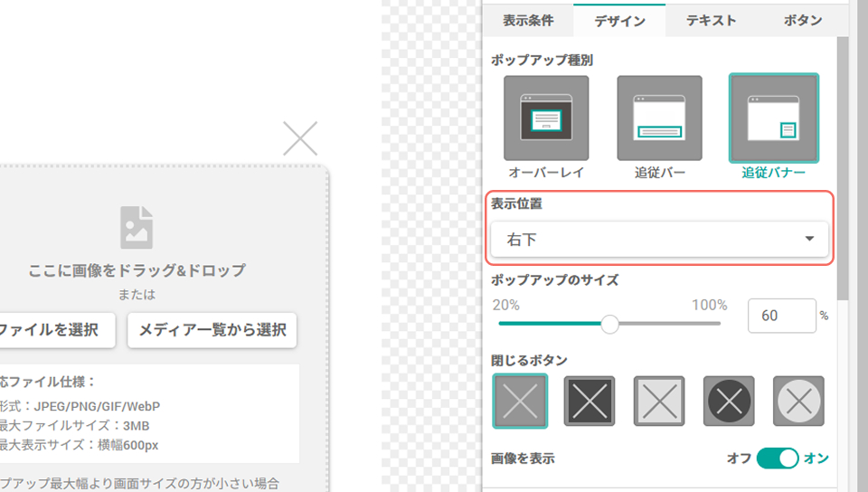Click the オフ label beside image toggle

click(739, 459)
